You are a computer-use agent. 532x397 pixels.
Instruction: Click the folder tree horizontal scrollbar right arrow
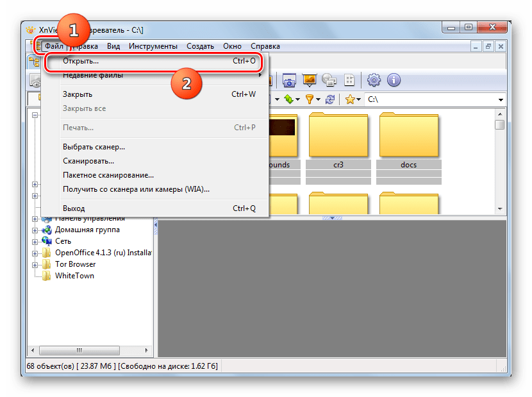146,350
